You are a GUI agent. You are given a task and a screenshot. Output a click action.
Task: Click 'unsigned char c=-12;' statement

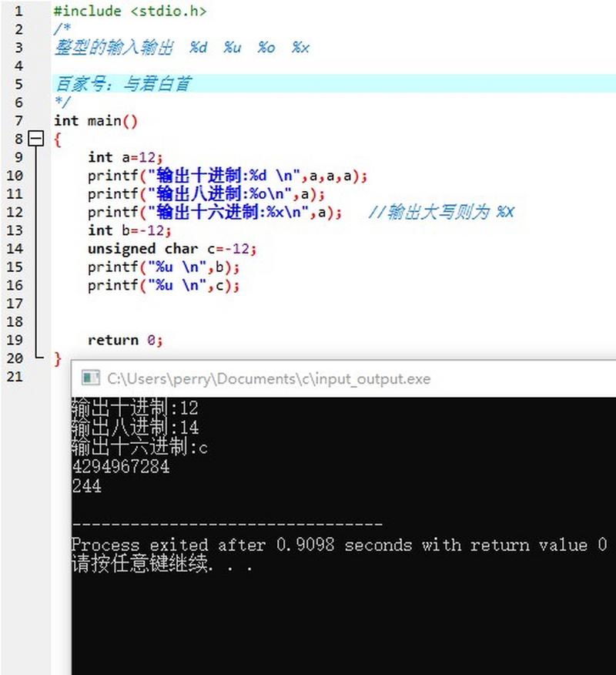[x=172, y=249]
